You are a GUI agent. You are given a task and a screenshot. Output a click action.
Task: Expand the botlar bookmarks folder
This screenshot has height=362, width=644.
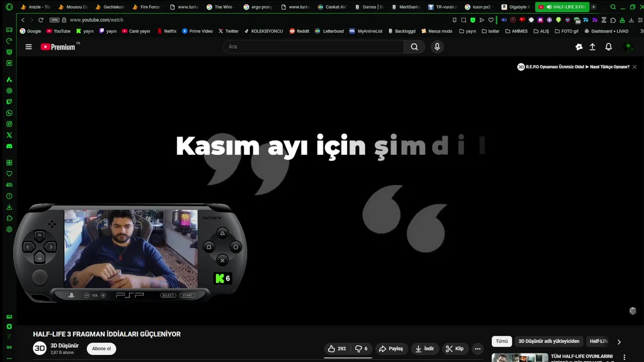point(491,31)
